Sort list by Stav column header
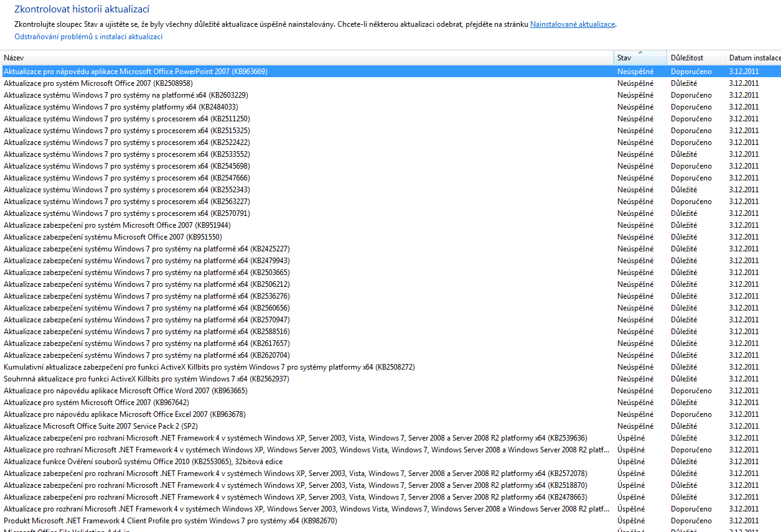Image resolution: width=781 pixels, height=532 pixels. pos(640,58)
